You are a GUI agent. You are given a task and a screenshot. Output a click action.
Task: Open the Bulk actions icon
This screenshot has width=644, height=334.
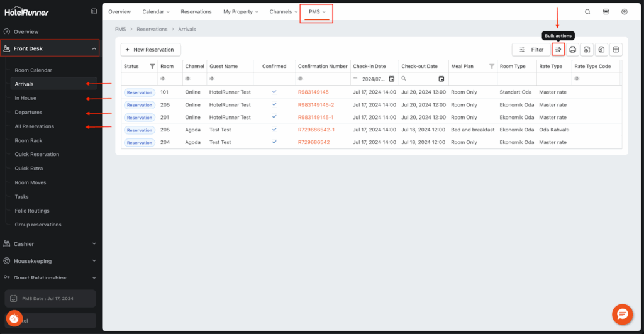[x=558, y=50]
